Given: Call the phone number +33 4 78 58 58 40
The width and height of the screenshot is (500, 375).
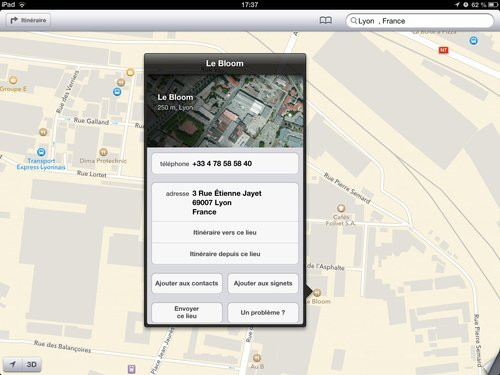Looking at the screenshot, I should (225, 163).
